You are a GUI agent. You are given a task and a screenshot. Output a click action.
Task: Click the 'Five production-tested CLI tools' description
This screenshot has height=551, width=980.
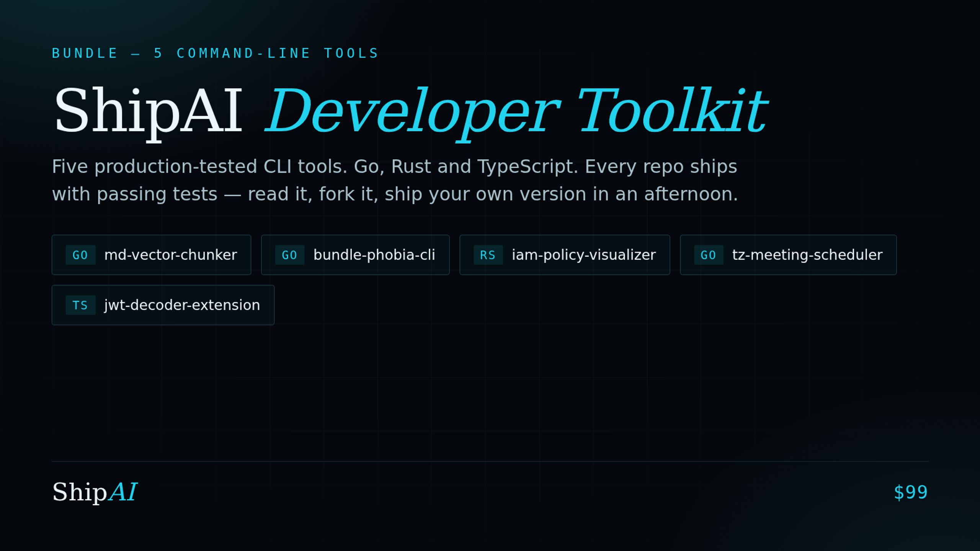coord(395,180)
